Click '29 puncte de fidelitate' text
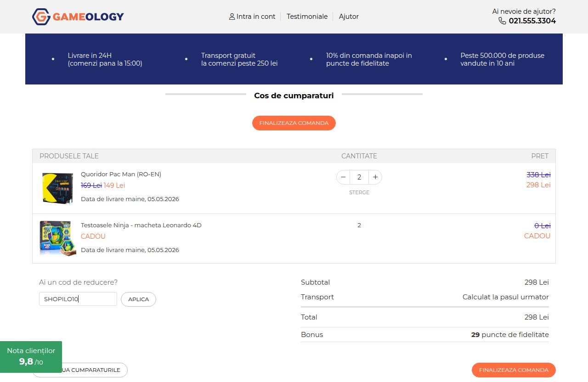Image resolution: width=588 pixels, height=382 pixels. click(x=510, y=335)
